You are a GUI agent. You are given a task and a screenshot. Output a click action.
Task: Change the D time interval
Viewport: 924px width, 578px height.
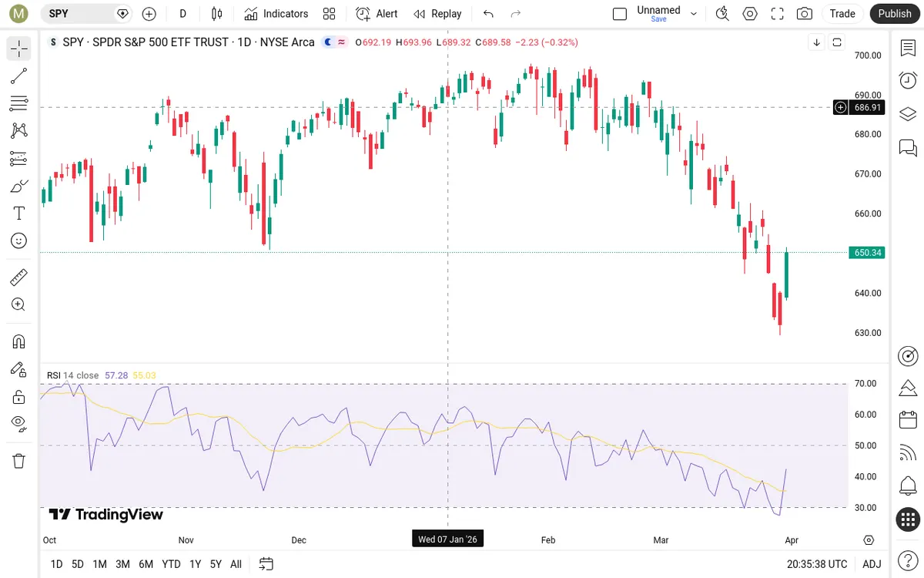(182, 13)
